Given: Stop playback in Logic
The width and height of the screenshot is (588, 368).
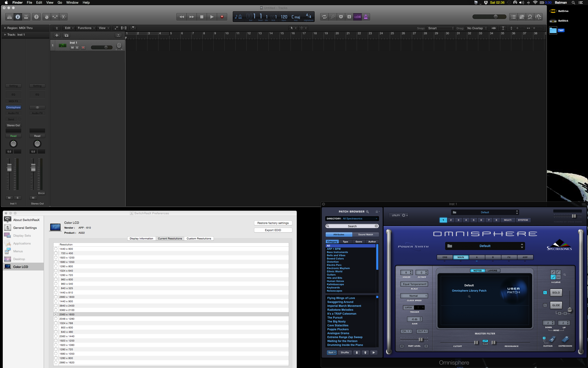Looking at the screenshot, I should 202,17.
